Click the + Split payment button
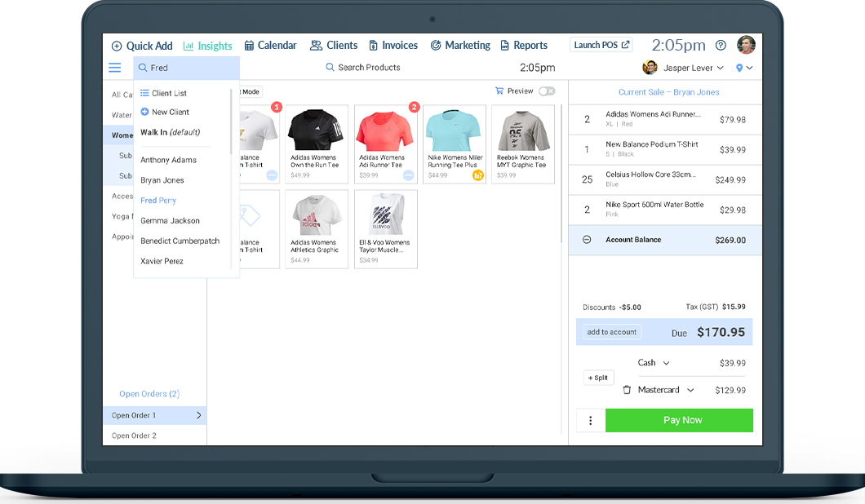Screen dimensions: 865x504 (598, 378)
